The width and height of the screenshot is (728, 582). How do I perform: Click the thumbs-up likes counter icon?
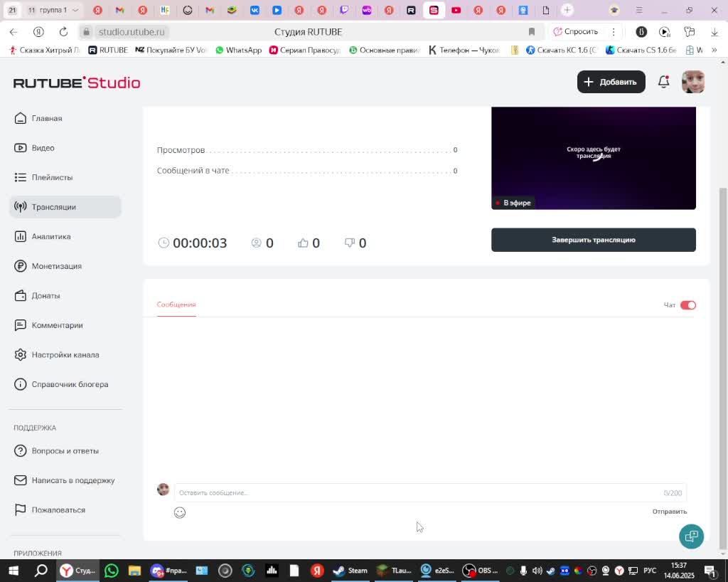[x=303, y=243]
